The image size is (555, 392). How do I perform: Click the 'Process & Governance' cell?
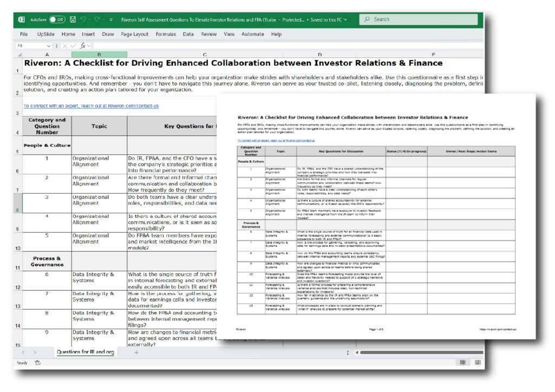(x=47, y=261)
